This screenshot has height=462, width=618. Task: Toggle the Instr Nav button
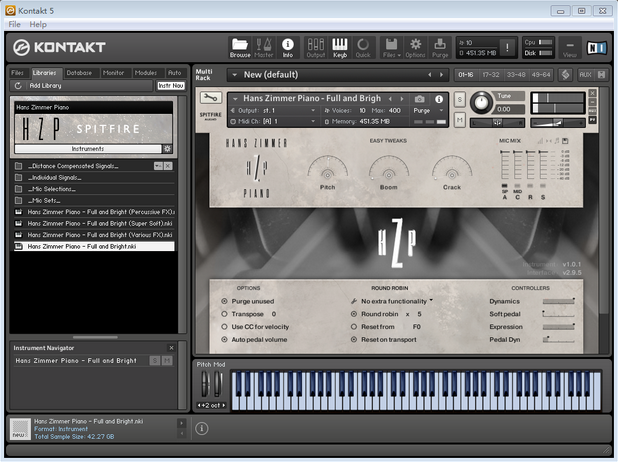[171, 86]
